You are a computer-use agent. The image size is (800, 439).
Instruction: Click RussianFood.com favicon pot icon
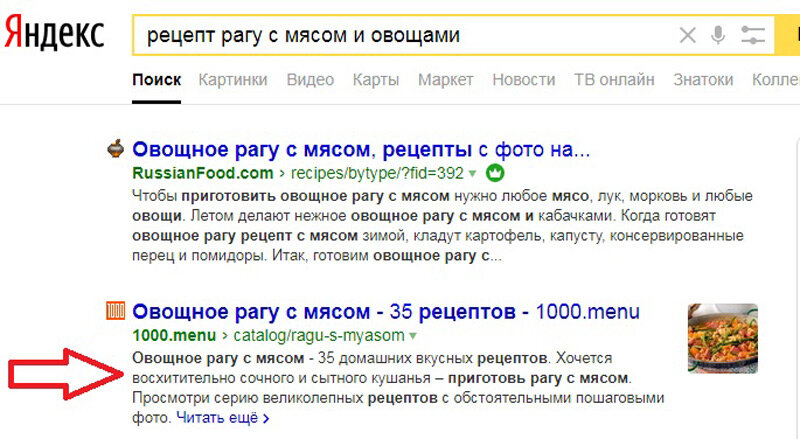point(116,149)
